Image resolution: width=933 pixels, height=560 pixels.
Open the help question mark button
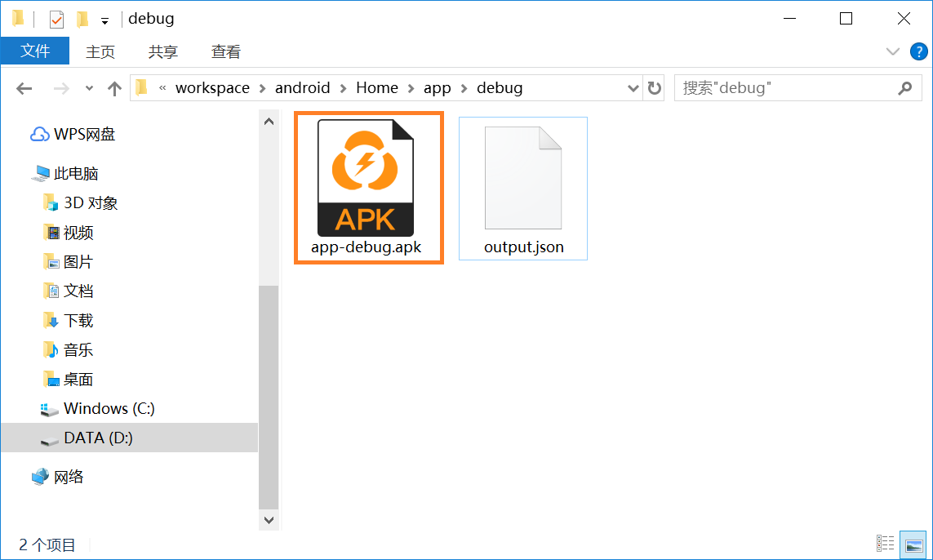click(919, 51)
